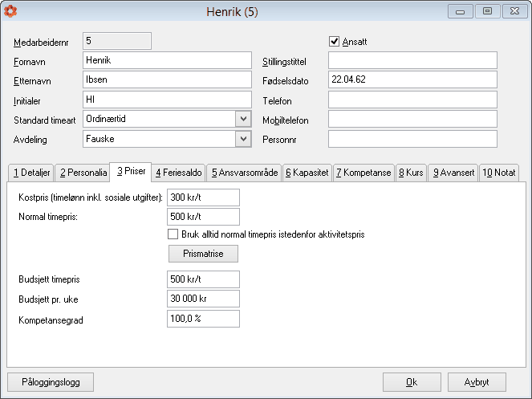This screenshot has height=399, width=532.
Task: Open the 5 Ansvarsområde tab
Action: (x=244, y=173)
